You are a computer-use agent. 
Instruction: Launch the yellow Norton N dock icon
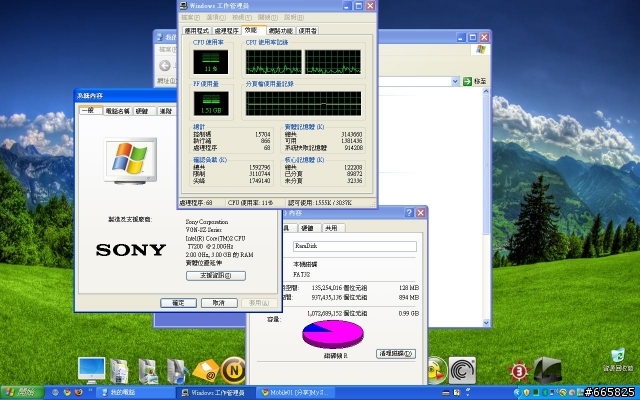click(x=233, y=370)
